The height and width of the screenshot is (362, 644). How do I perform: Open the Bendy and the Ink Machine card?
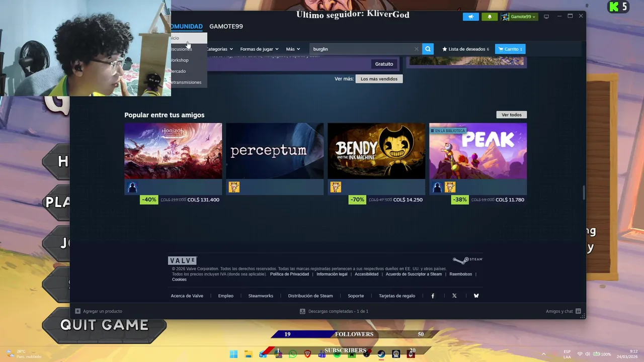click(x=376, y=151)
